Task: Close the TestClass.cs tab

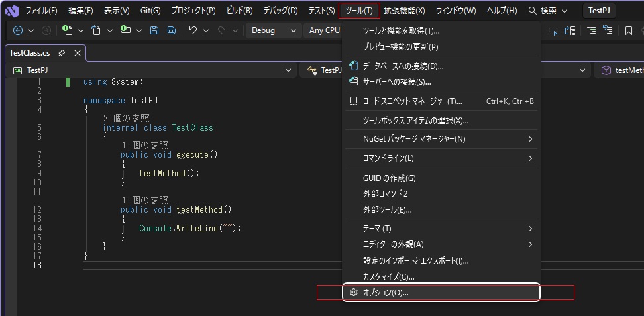Action: coord(77,53)
